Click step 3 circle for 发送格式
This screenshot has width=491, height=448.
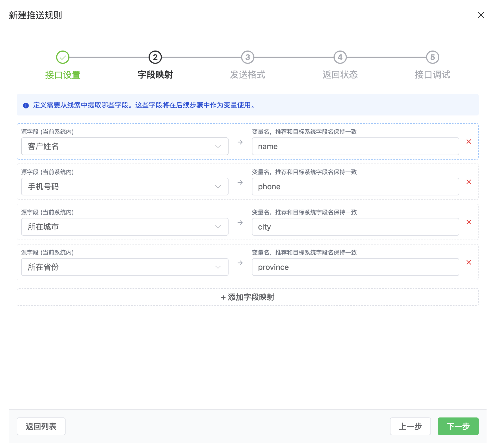click(x=247, y=57)
